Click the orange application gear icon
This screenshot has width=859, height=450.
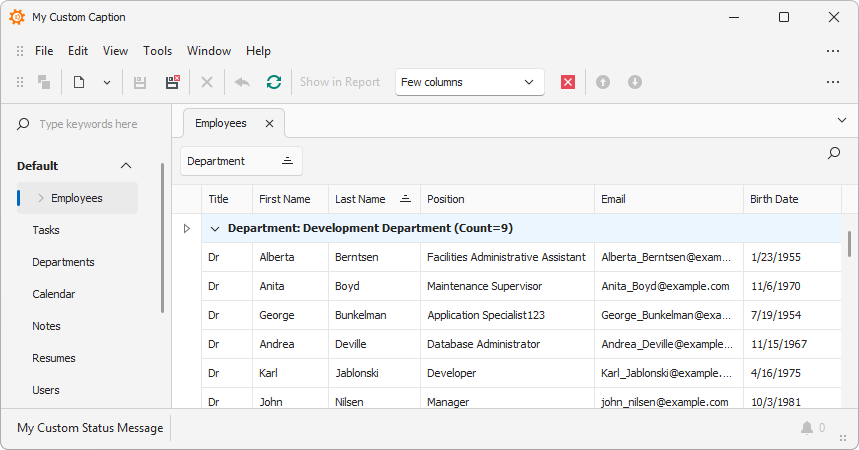coord(17,17)
